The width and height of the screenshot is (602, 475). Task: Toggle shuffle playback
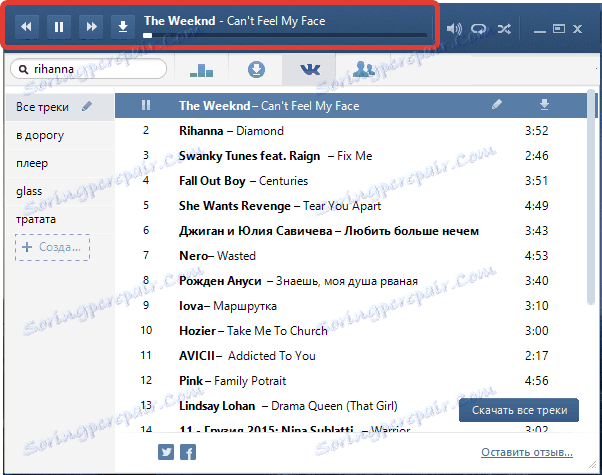pyautogui.click(x=504, y=28)
